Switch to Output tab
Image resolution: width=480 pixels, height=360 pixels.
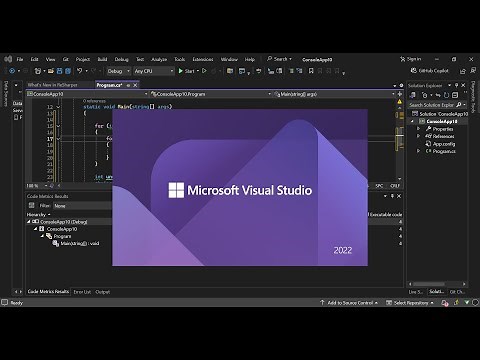tap(103, 292)
